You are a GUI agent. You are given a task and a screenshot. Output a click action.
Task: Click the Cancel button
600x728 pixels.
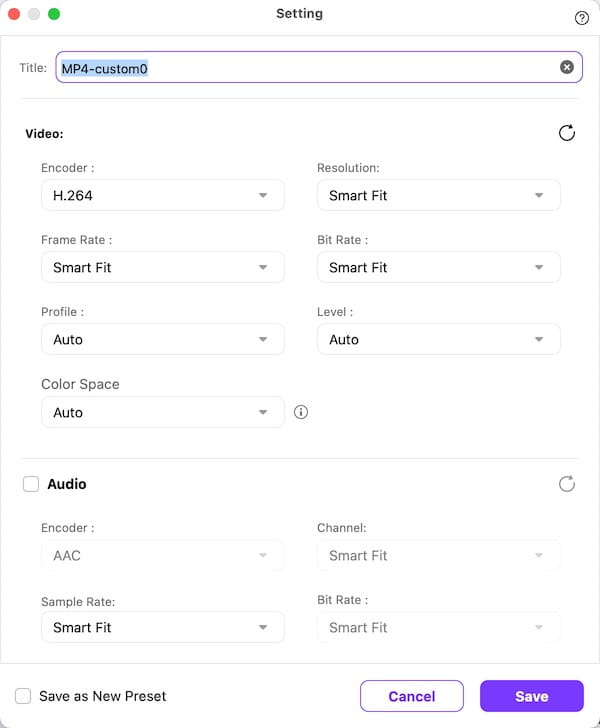point(411,696)
